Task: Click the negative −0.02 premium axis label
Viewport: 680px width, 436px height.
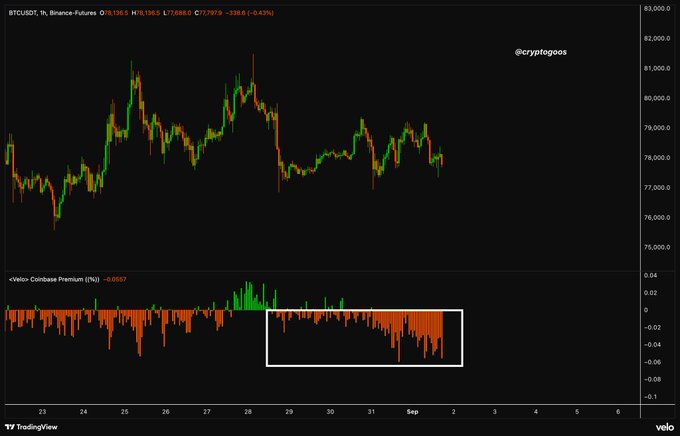Action: click(652, 328)
